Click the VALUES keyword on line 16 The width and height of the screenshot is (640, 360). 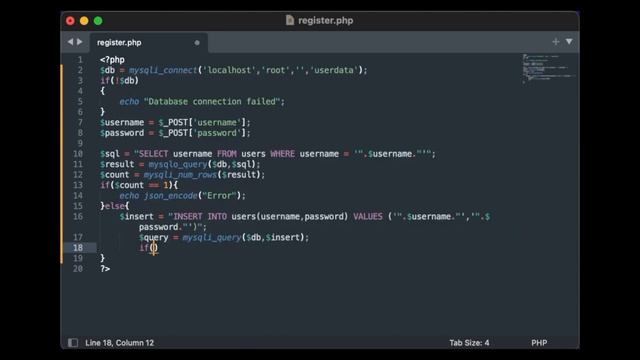pyautogui.click(x=368, y=217)
